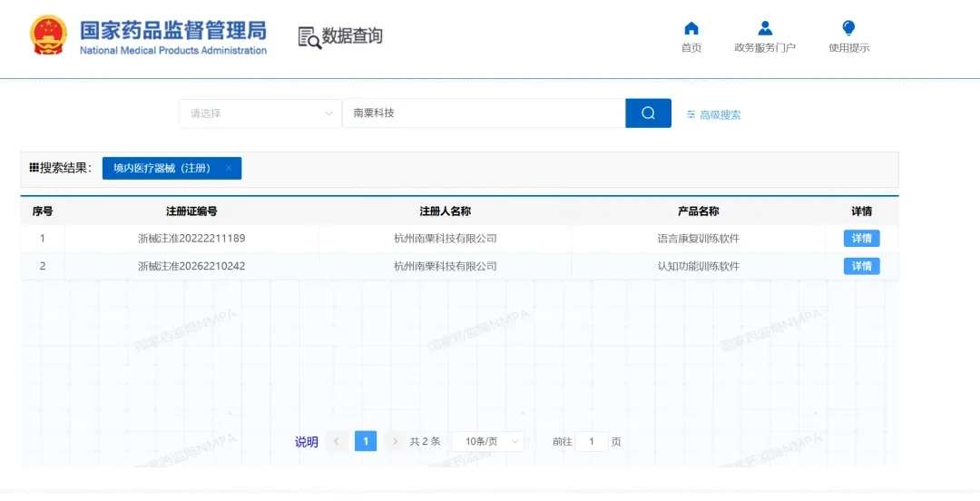
Task: Click the 数据查询 magnifier document icon
Action: coord(309,37)
